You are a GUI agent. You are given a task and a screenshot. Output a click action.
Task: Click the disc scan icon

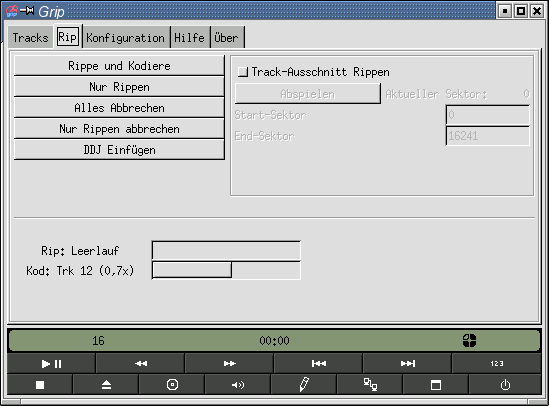(172, 385)
